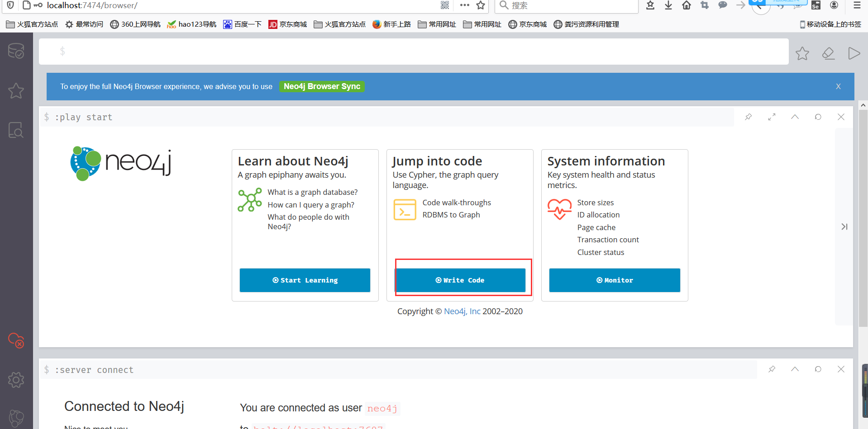
Task: Open Neo4j Browser Sync cloud panel
Action: click(16, 341)
